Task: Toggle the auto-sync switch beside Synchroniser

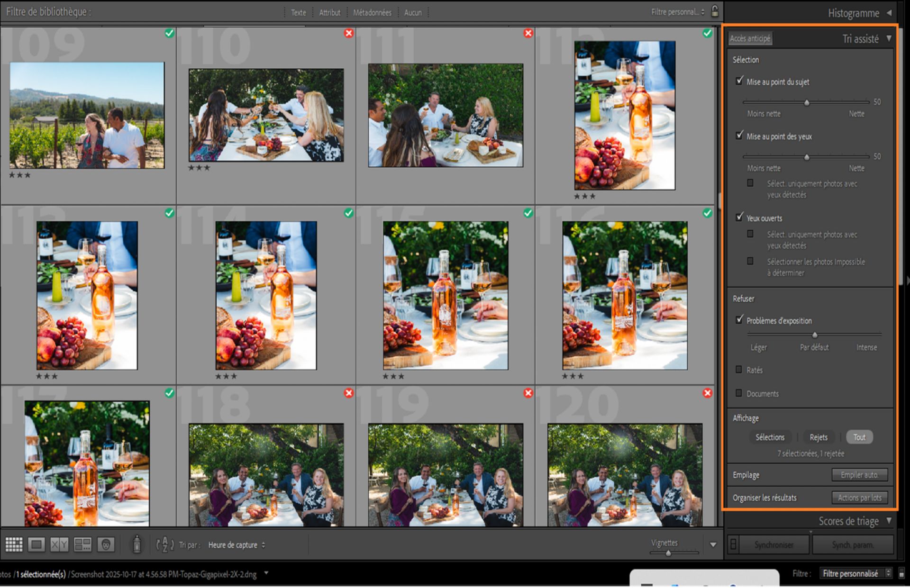Action: pyautogui.click(x=733, y=544)
